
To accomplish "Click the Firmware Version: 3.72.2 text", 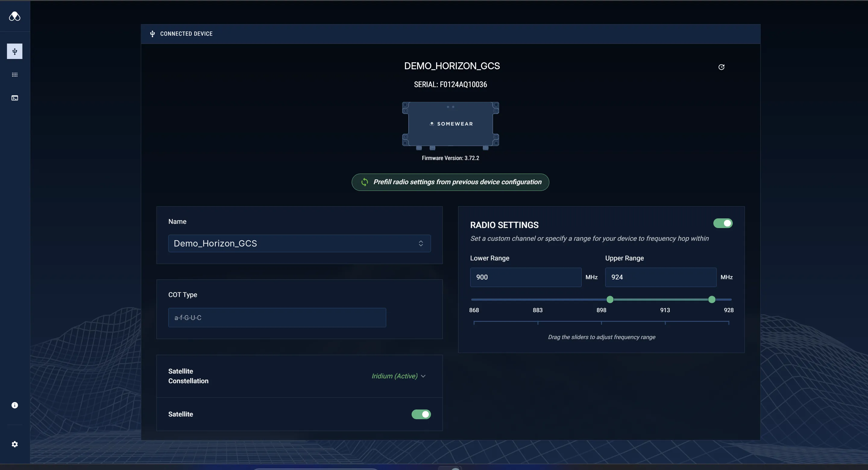I will pos(450,158).
